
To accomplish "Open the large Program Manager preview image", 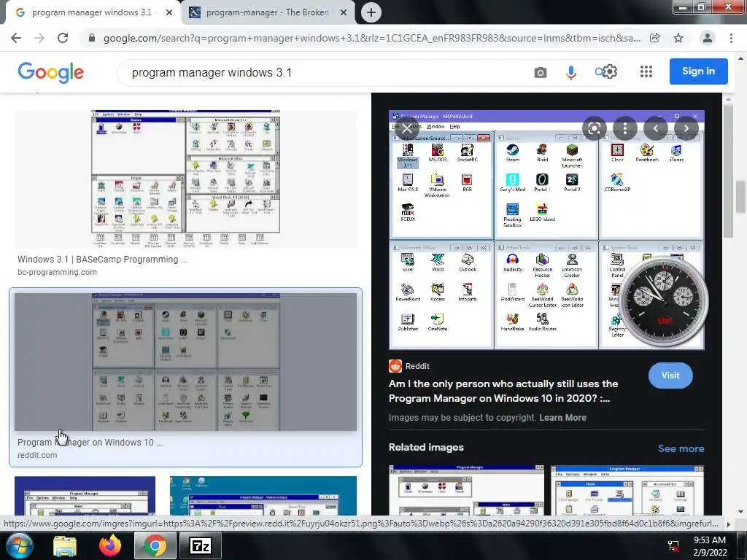I will 546,230.
